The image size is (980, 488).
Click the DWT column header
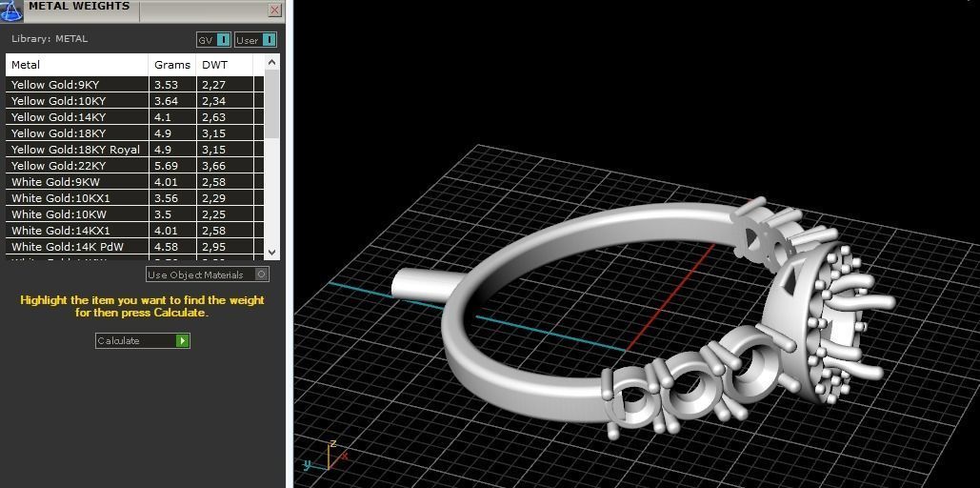pyautogui.click(x=225, y=65)
